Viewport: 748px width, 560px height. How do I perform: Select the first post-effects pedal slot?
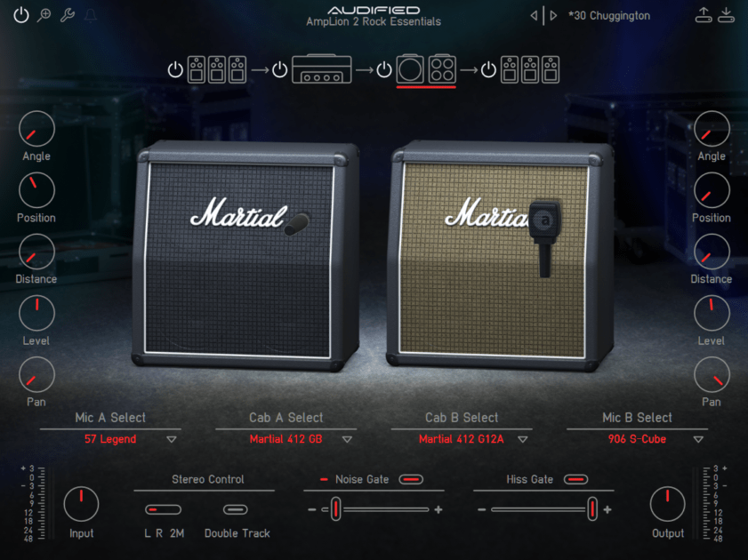[x=510, y=69]
